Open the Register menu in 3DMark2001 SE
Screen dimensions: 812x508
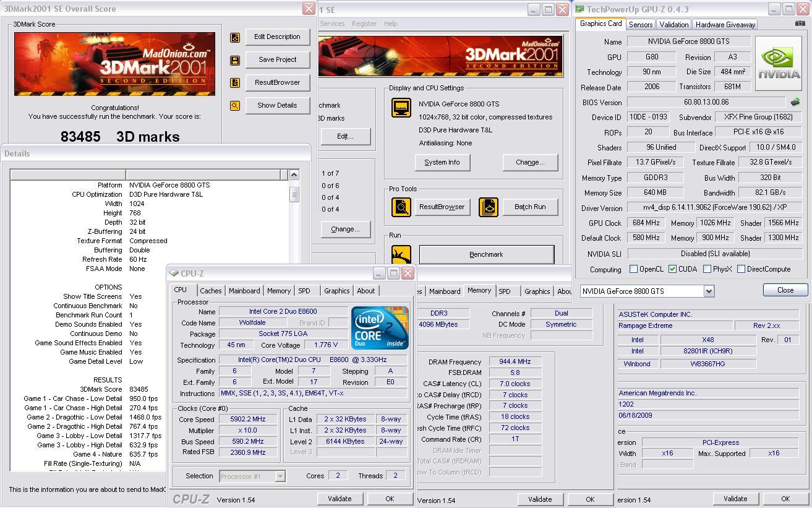[364, 24]
